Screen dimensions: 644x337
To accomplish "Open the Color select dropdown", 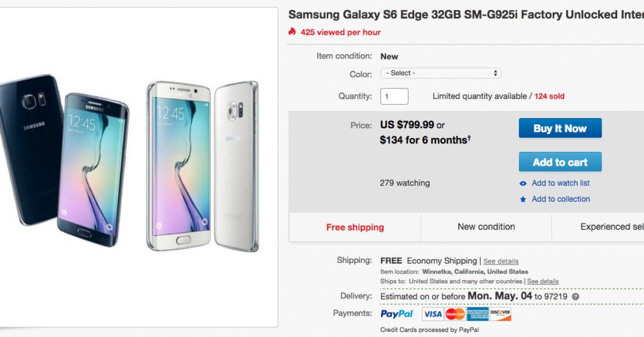I will click(441, 74).
